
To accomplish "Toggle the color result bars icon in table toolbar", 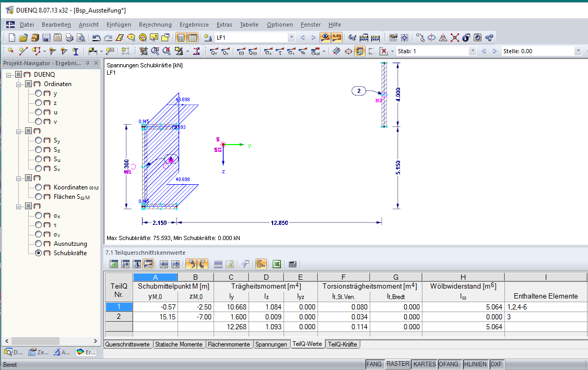I will pos(261,264).
